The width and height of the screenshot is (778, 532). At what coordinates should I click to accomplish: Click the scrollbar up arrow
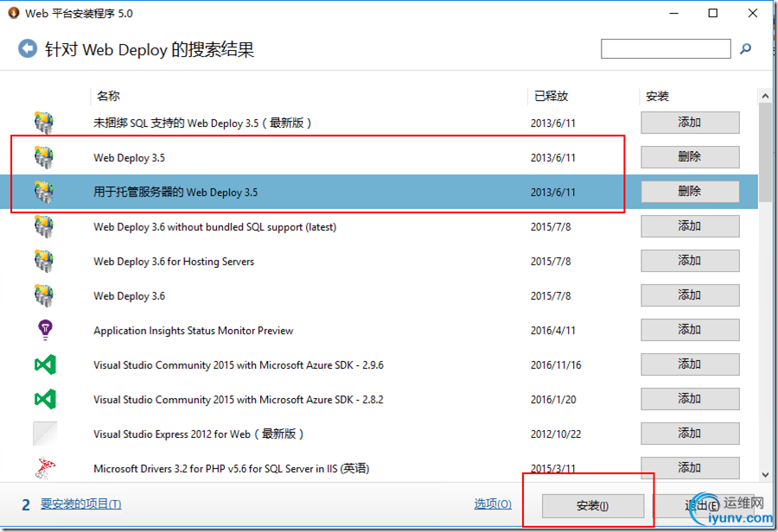(765, 96)
